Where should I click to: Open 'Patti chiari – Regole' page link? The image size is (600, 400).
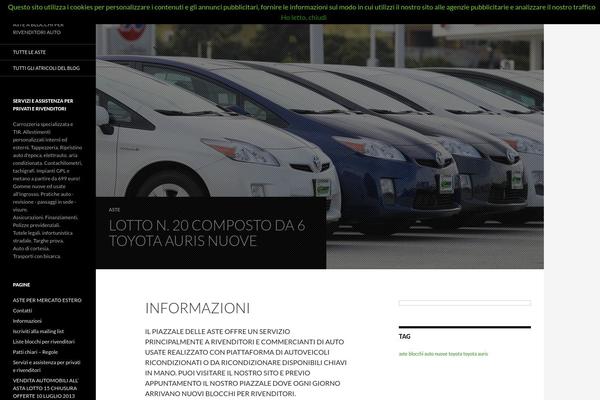35,352
